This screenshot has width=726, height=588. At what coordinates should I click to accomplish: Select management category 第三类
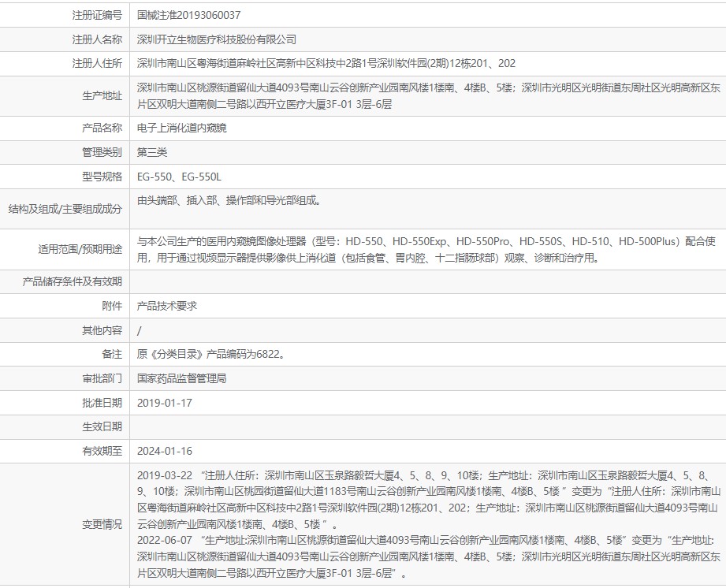pyautogui.click(x=152, y=152)
